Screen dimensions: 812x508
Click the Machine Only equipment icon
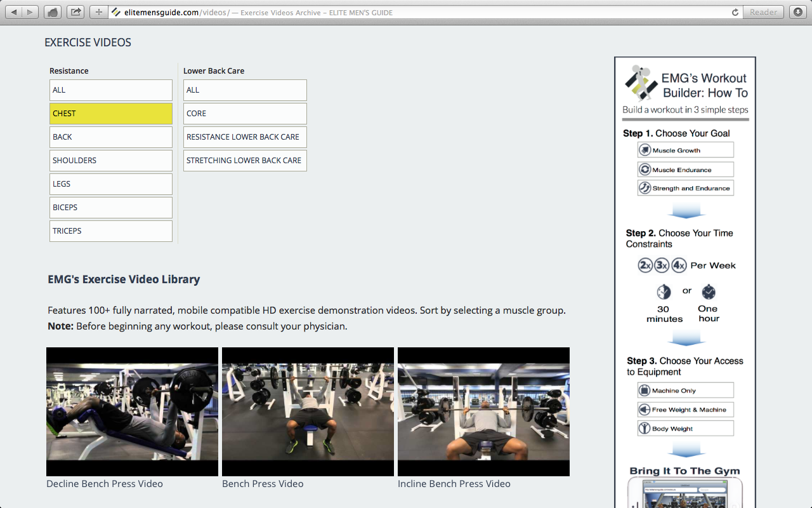click(x=644, y=390)
